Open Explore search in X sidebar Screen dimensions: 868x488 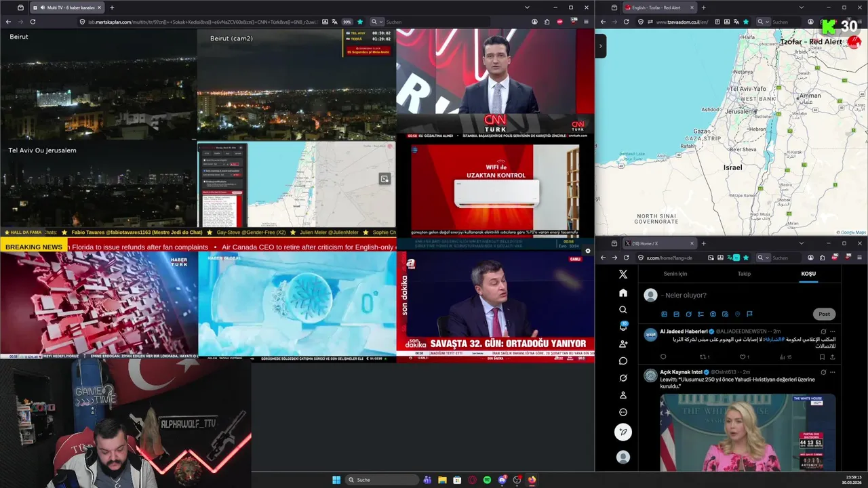623,310
